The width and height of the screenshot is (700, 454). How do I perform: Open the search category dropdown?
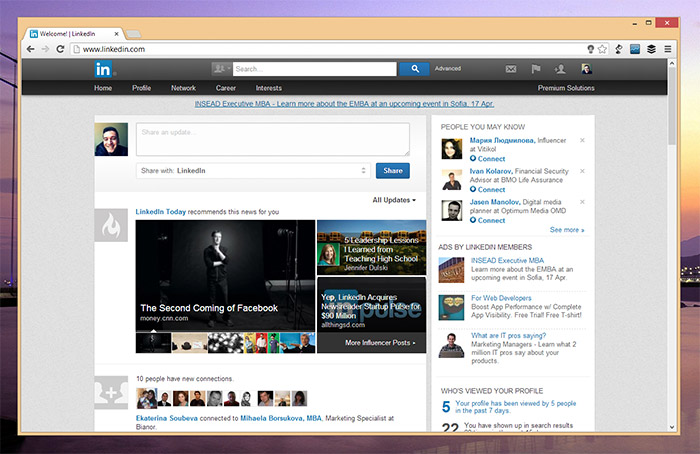[x=221, y=69]
